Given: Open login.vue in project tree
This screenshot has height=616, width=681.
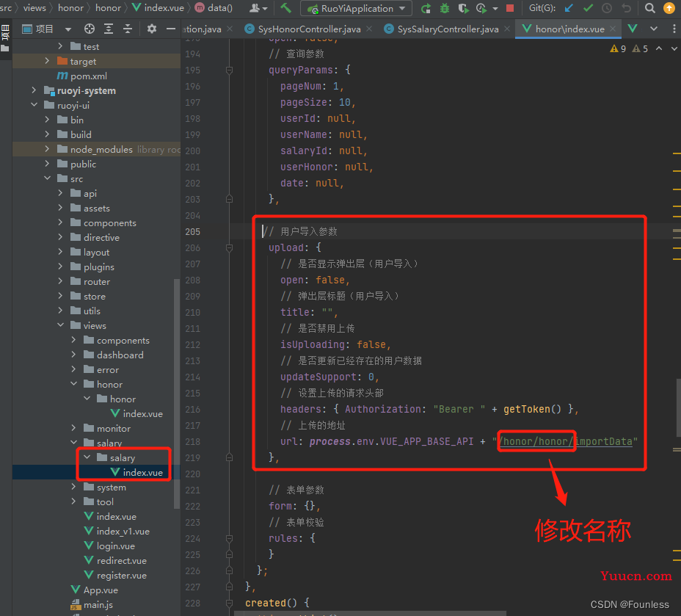Looking at the screenshot, I should [x=115, y=546].
